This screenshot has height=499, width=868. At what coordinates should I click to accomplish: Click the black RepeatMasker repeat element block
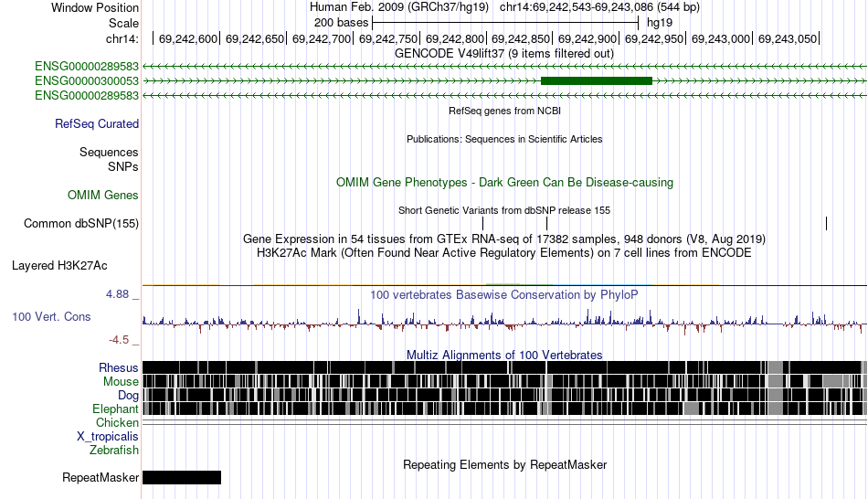(182, 477)
